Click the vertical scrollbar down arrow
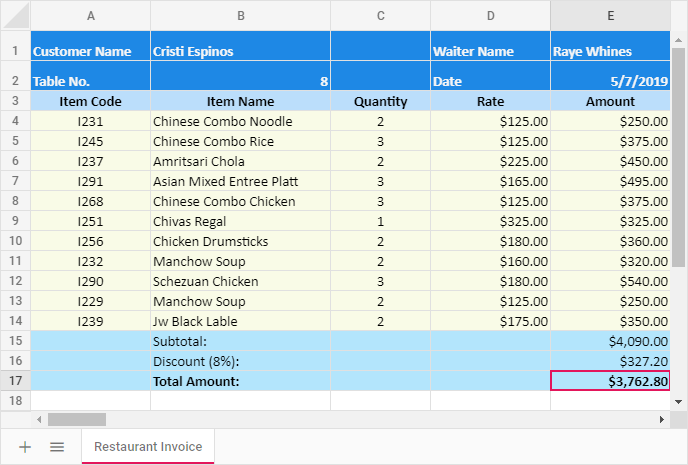Image resolution: width=688 pixels, height=465 pixels. (x=679, y=401)
